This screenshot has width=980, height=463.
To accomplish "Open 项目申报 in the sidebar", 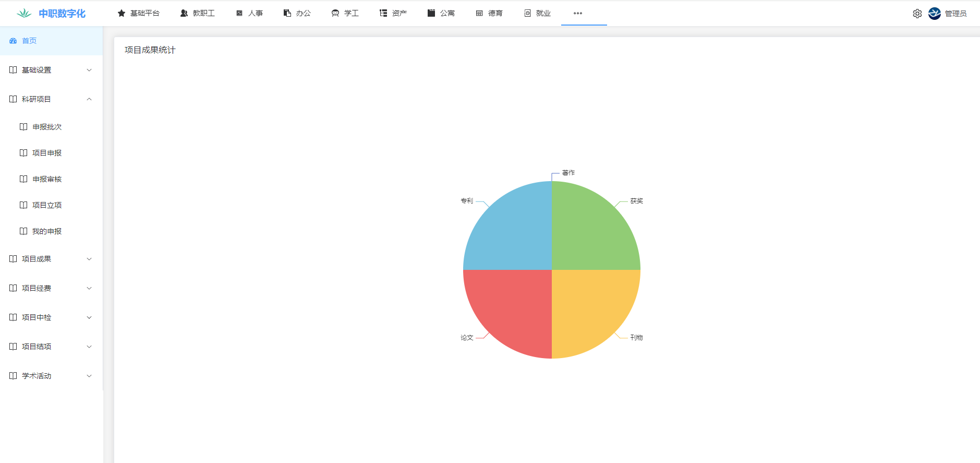I will click(x=47, y=153).
